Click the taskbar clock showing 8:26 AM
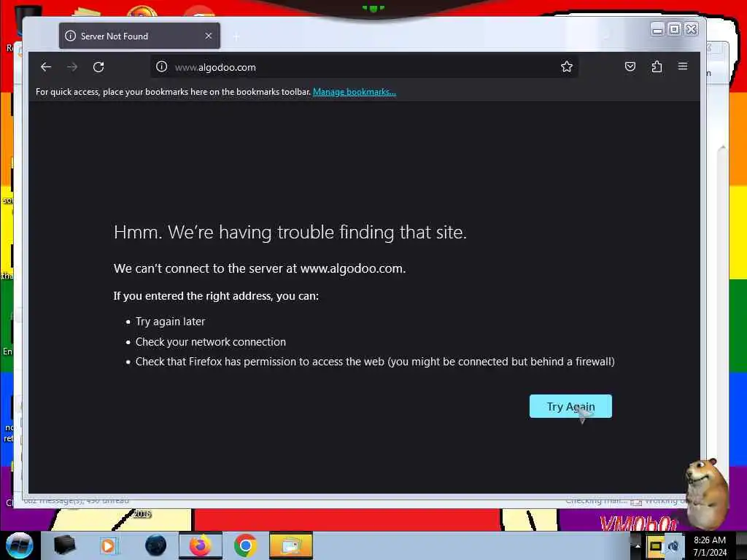This screenshot has height=560, width=747. click(709, 546)
